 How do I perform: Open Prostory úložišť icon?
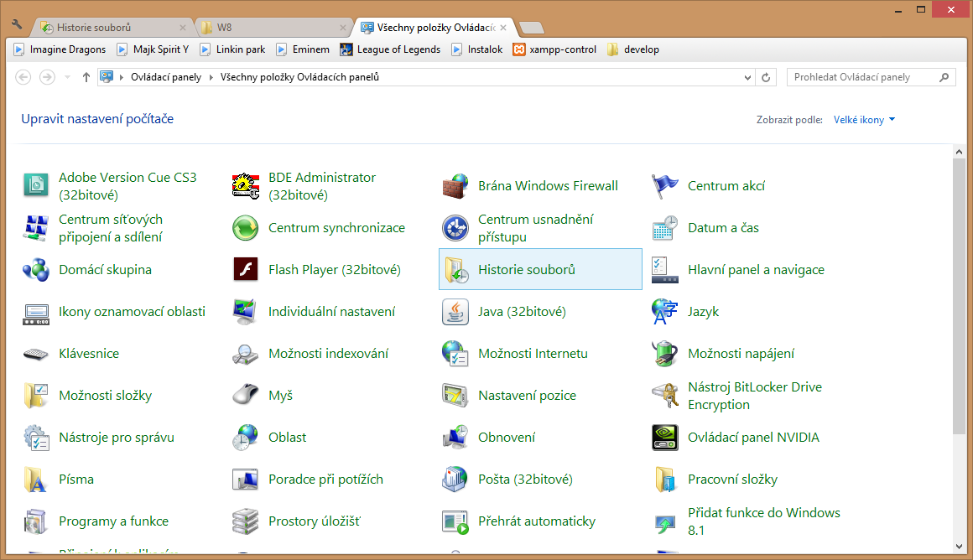click(246, 521)
